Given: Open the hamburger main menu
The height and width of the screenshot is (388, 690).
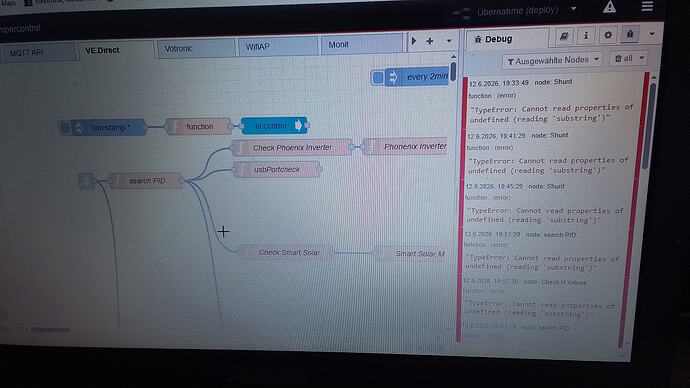Looking at the screenshot, I should (647, 6).
